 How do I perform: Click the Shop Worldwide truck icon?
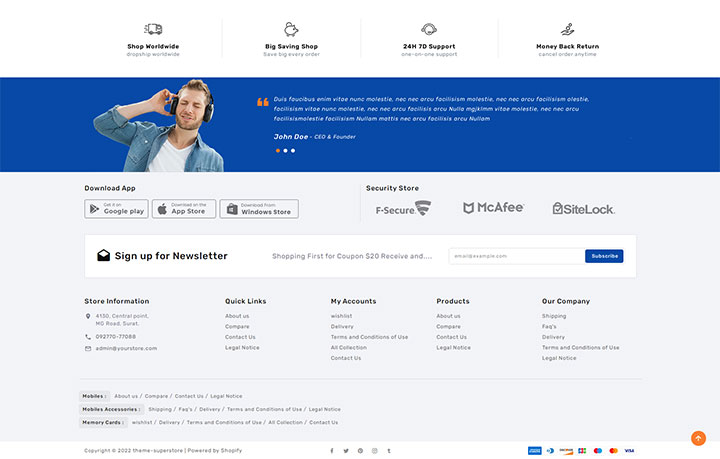(153, 29)
